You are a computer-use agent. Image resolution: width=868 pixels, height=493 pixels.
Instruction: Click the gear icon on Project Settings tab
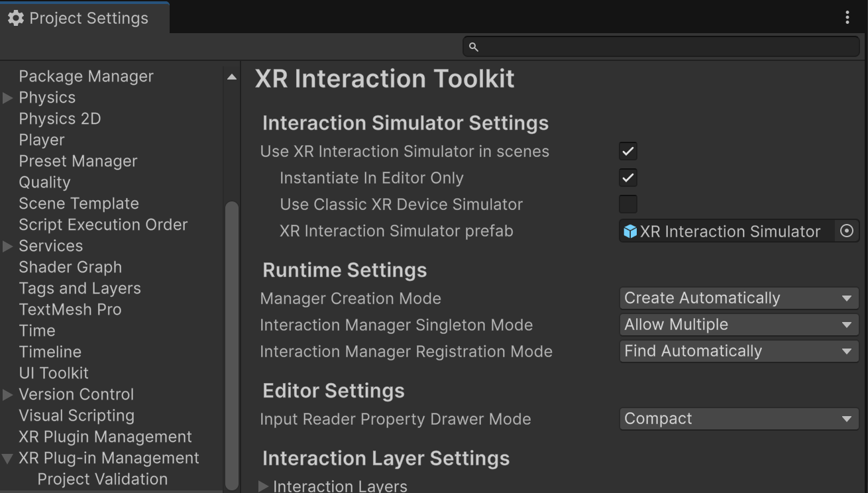(x=15, y=18)
